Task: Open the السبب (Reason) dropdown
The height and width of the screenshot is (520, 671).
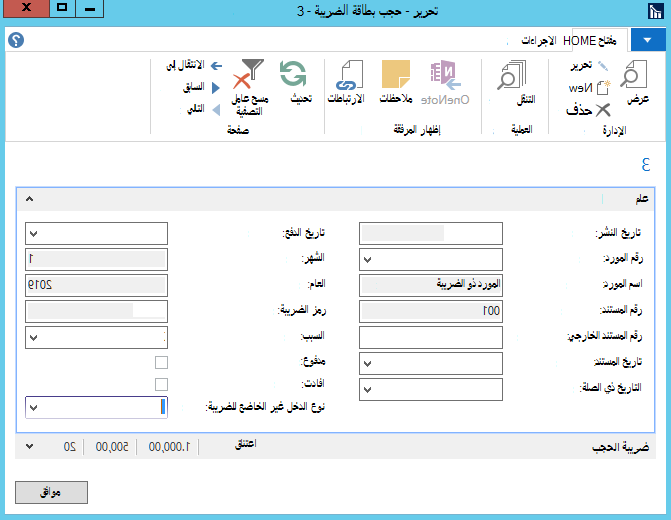Action: pyautogui.click(x=34, y=338)
